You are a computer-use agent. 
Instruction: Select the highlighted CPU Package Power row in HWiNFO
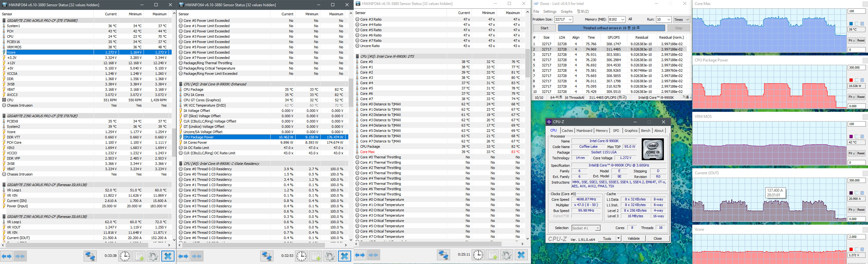263,137
